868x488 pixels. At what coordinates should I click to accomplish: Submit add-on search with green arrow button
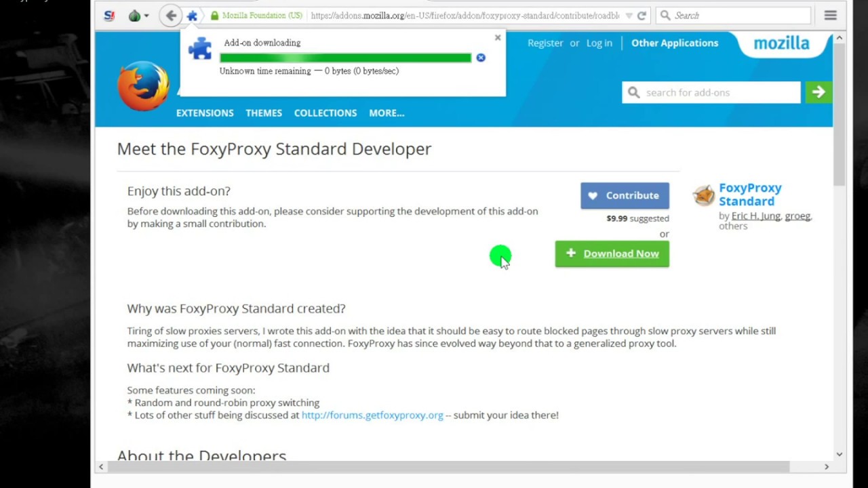pyautogui.click(x=818, y=92)
